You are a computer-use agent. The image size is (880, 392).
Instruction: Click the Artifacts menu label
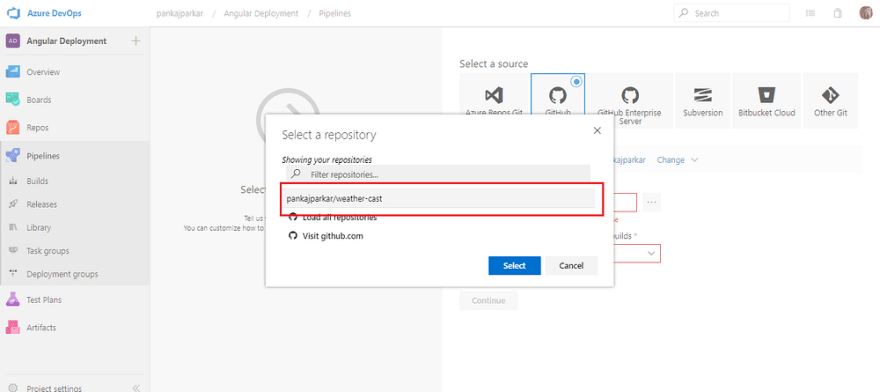tap(42, 327)
